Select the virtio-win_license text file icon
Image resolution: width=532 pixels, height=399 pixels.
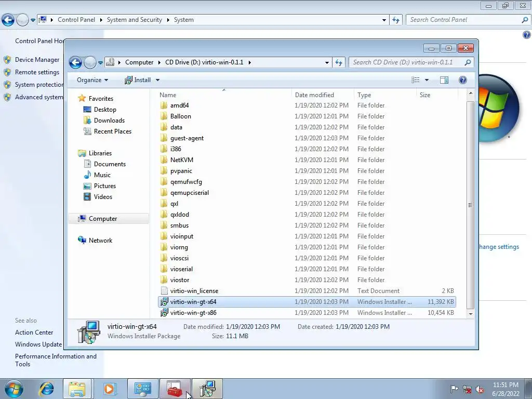pos(164,291)
